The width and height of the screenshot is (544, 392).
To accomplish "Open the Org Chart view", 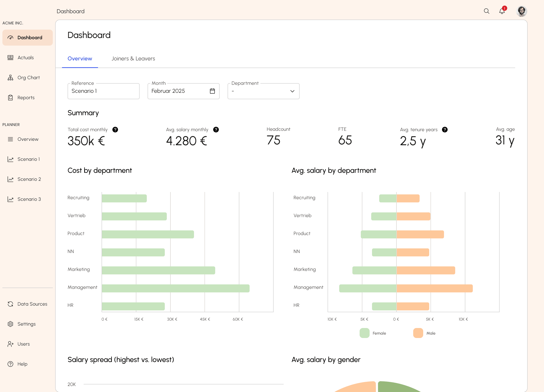I will coord(29,77).
